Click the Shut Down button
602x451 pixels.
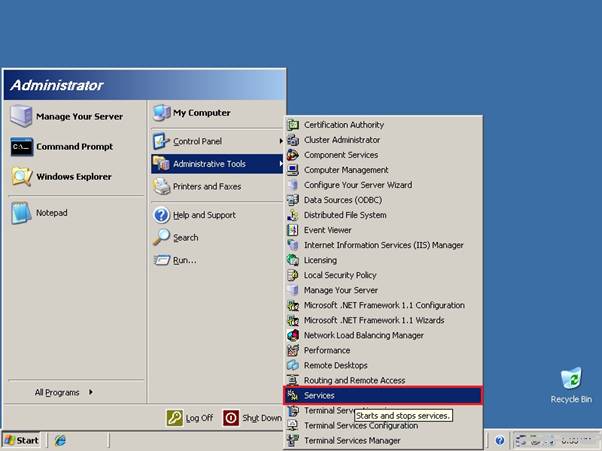point(252,418)
